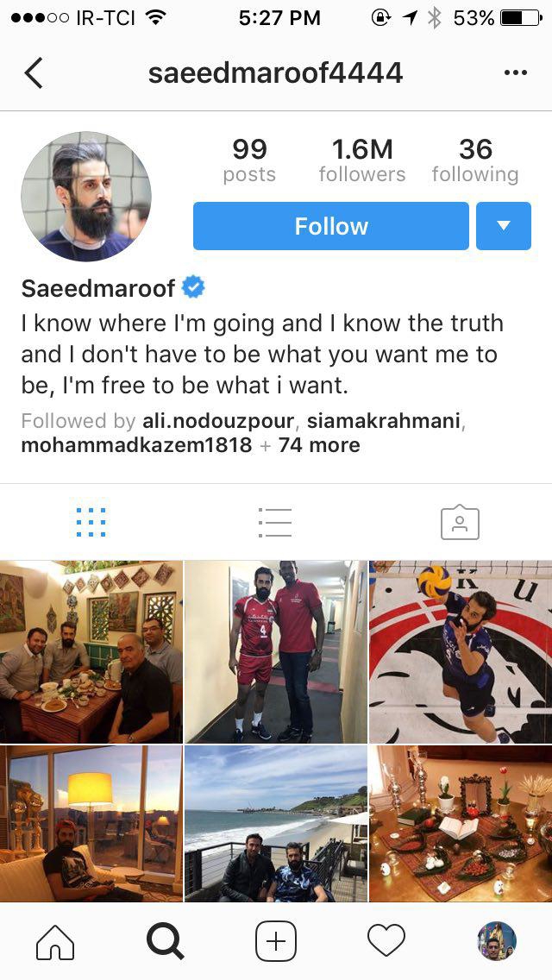Open the three-dot options menu
This screenshot has width=552, height=980.
[x=515, y=73]
